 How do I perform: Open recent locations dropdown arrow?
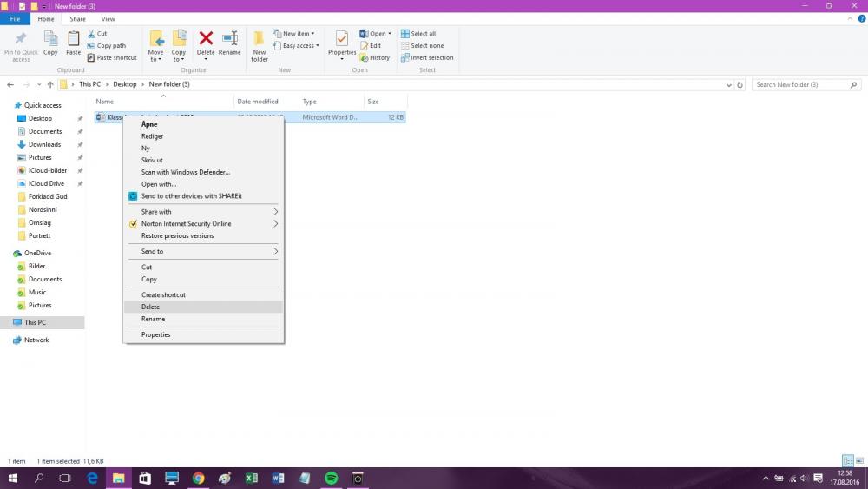point(39,85)
